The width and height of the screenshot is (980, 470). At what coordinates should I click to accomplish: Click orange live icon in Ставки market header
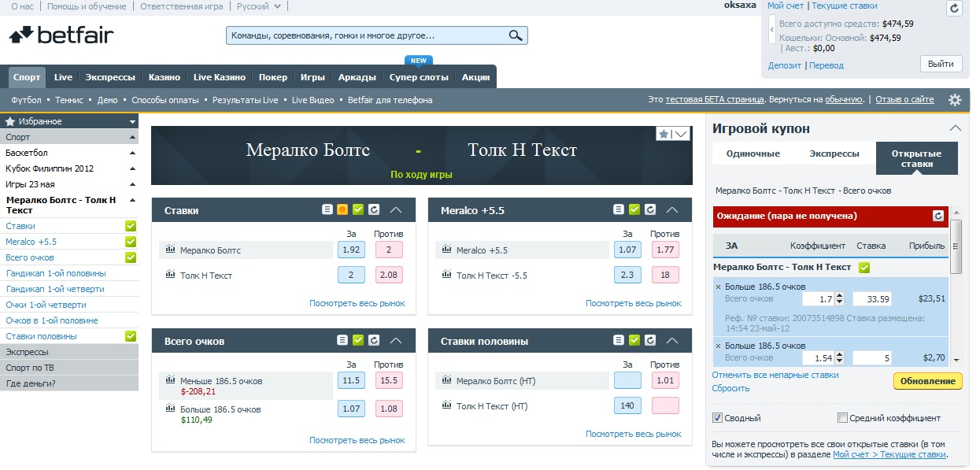click(x=342, y=210)
